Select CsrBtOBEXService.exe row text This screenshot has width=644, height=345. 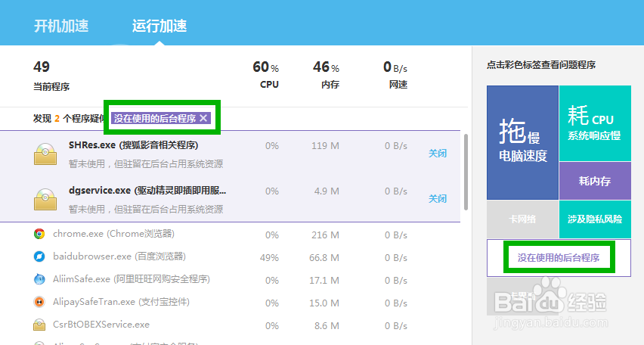[x=101, y=325]
